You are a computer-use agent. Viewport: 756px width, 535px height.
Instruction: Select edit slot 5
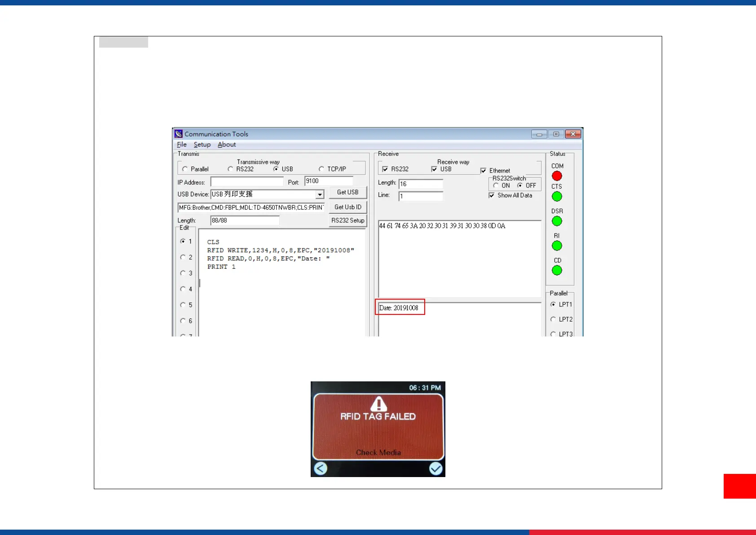tap(183, 305)
